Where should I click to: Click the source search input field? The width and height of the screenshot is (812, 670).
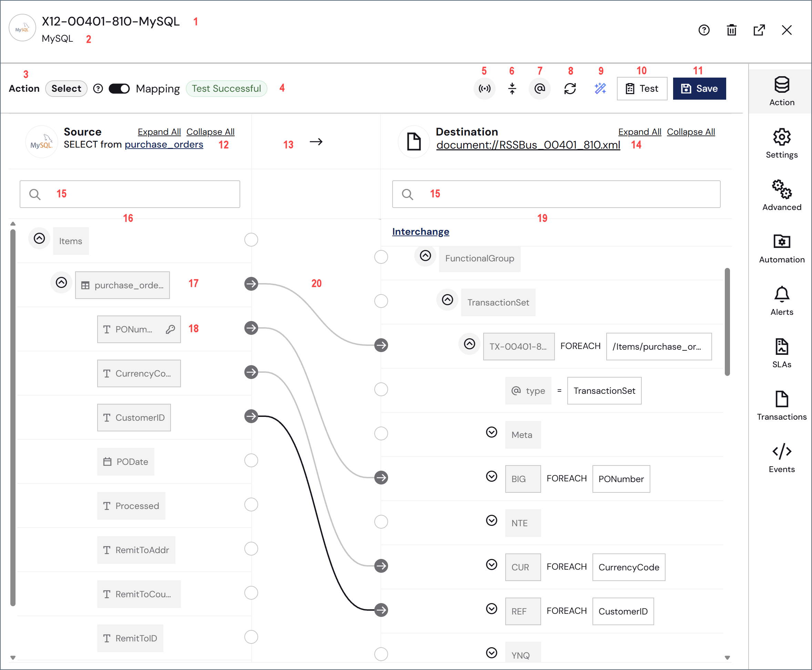[130, 194]
